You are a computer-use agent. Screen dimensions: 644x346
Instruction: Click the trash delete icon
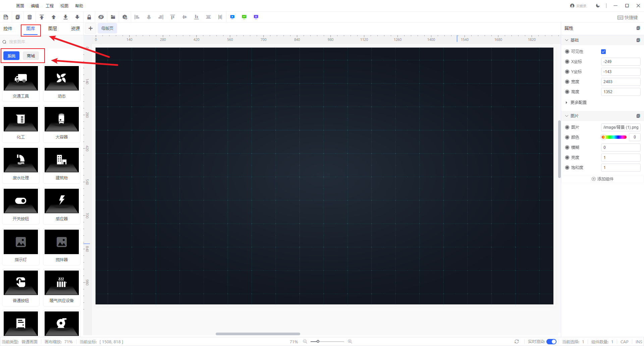click(30, 17)
